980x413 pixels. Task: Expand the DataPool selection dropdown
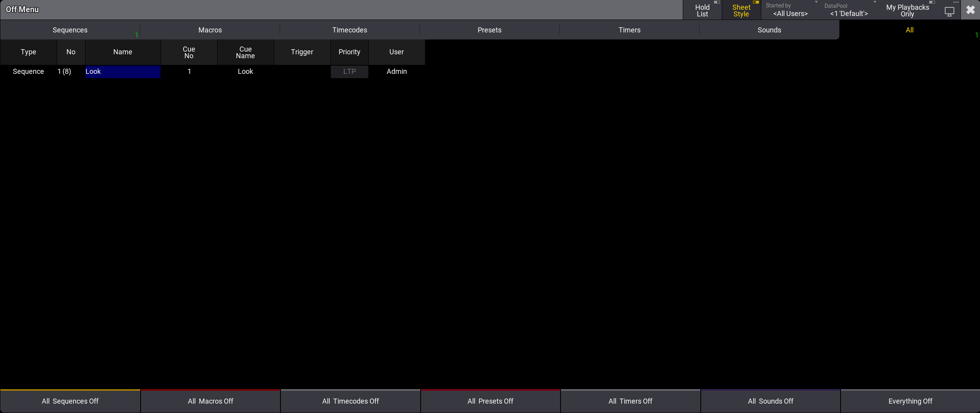(x=849, y=11)
